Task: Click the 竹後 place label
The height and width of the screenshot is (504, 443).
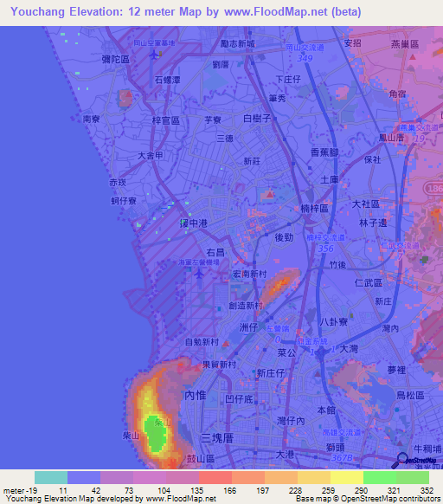Action: coord(337,265)
